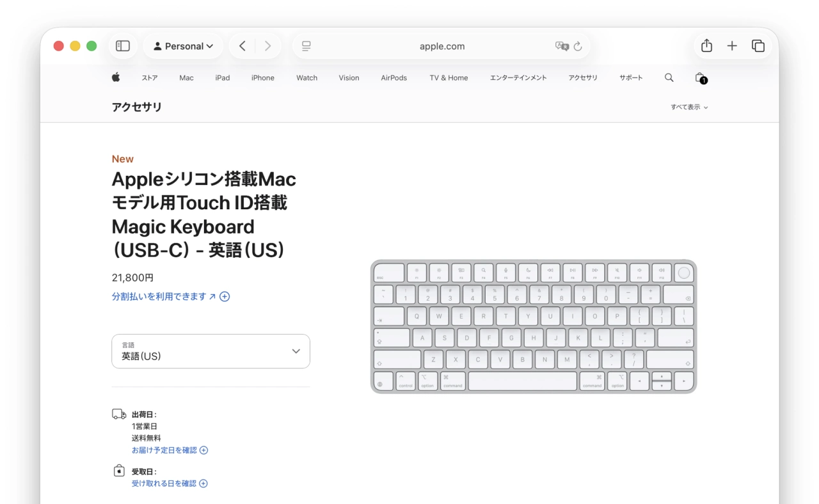This screenshot has width=819, height=504.
Task: Open the iPad menu
Action: pos(223,78)
